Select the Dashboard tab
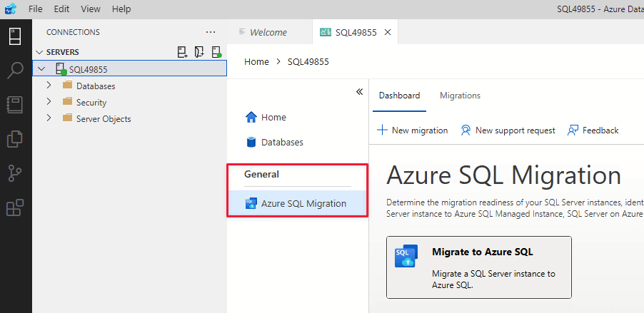Screen dimensions: 644x313 pyautogui.click(x=399, y=96)
